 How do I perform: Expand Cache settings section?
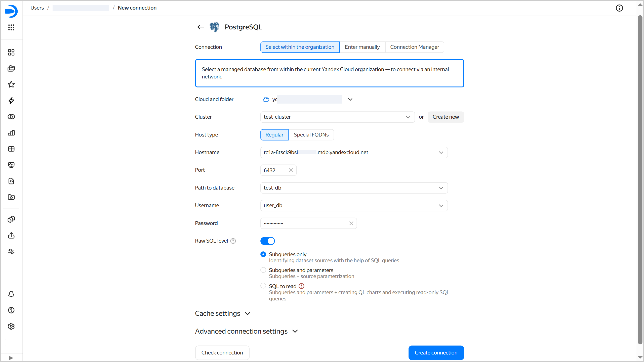(x=223, y=313)
